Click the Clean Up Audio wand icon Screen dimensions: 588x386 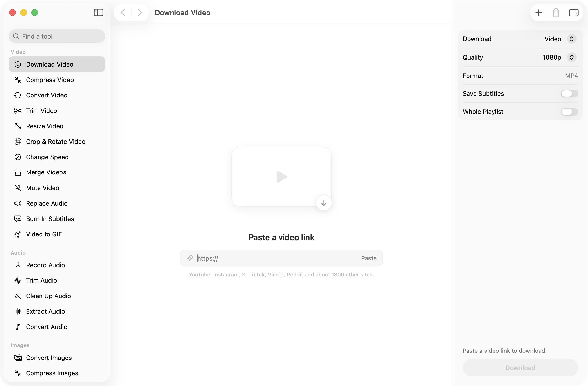(18, 296)
